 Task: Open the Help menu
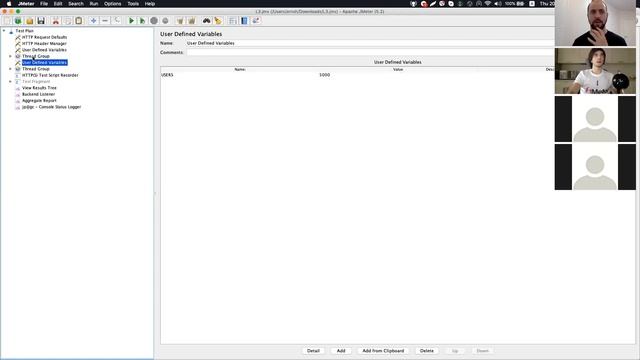(x=150, y=4)
